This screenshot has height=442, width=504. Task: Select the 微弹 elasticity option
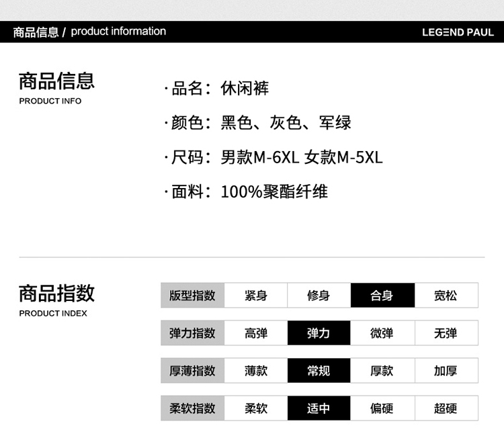coord(382,333)
